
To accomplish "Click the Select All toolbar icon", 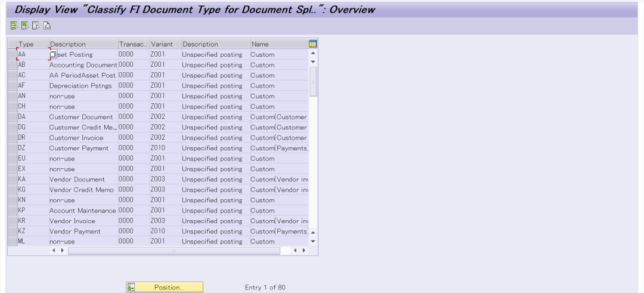I will [x=14, y=26].
